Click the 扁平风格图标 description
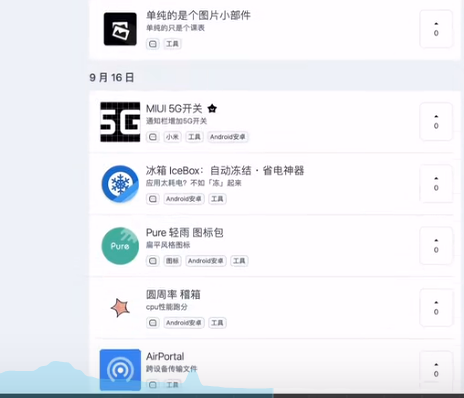Viewport: 464px width, 398px height. tap(168, 245)
